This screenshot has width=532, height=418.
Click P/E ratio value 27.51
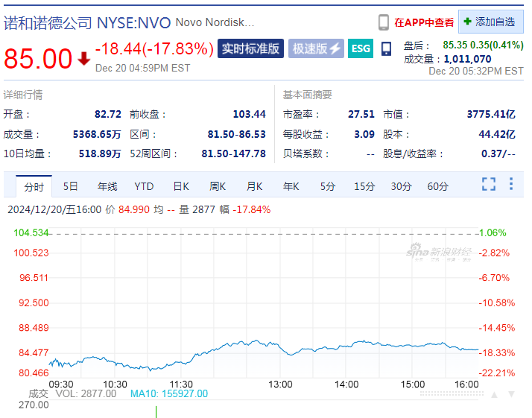pyautogui.click(x=361, y=114)
